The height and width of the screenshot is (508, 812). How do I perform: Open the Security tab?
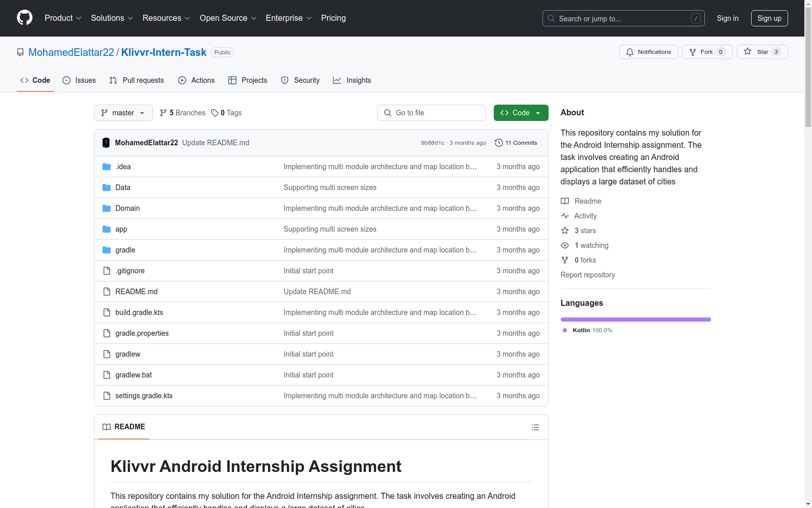pos(300,80)
